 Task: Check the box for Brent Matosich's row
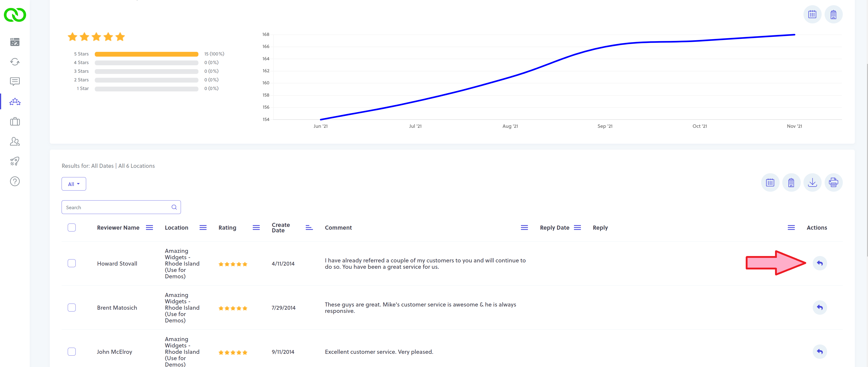tap(71, 307)
